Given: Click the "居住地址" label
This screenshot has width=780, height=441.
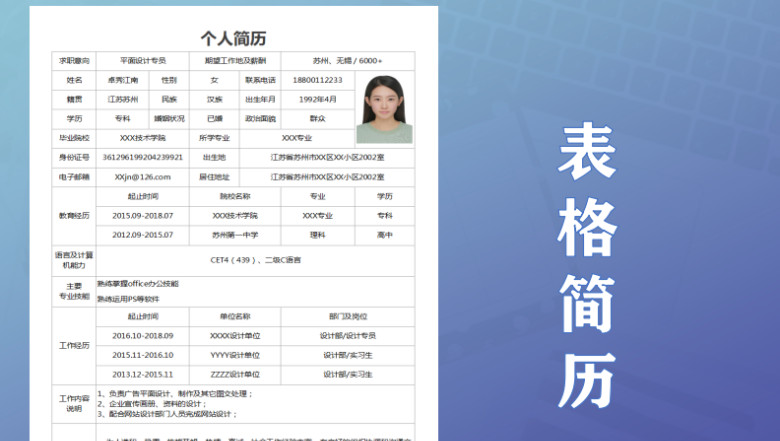Looking at the screenshot, I should pyautogui.click(x=214, y=177).
